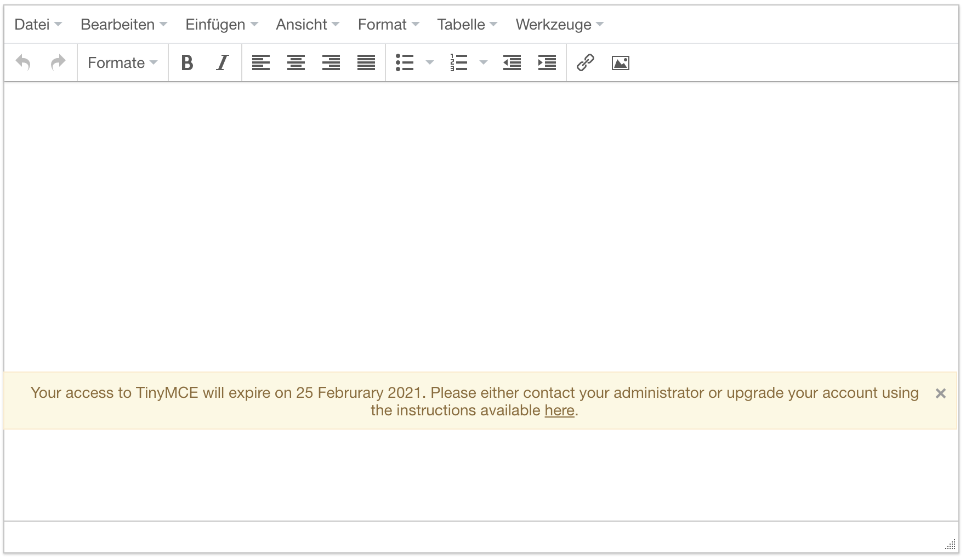Align text to the left
Image resolution: width=966 pixels, height=560 pixels.
[x=261, y=62]
